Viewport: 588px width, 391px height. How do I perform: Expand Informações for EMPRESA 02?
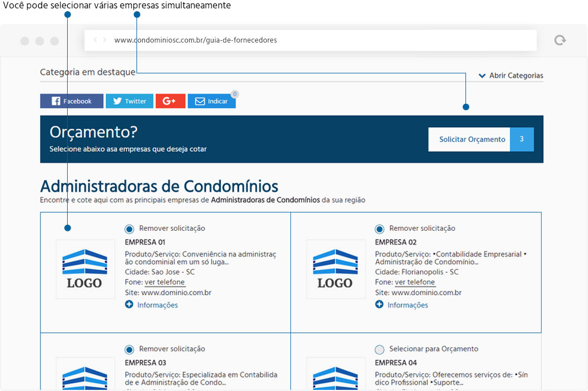[x=379, y=305]
